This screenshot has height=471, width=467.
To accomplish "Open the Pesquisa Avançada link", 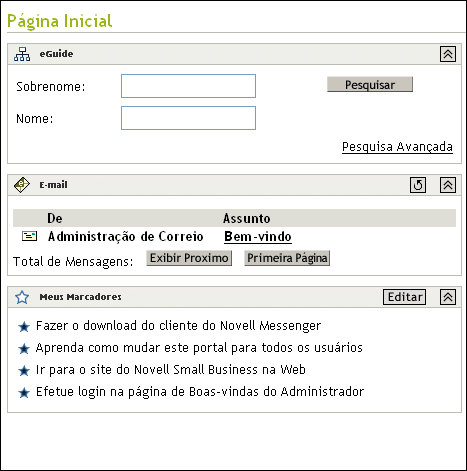I will point(397,147).
